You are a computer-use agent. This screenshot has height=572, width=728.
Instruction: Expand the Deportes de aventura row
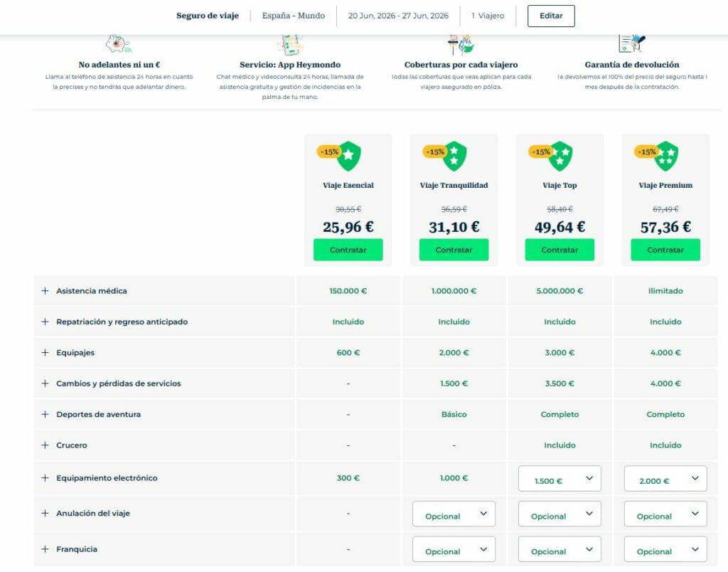[45, 414]
